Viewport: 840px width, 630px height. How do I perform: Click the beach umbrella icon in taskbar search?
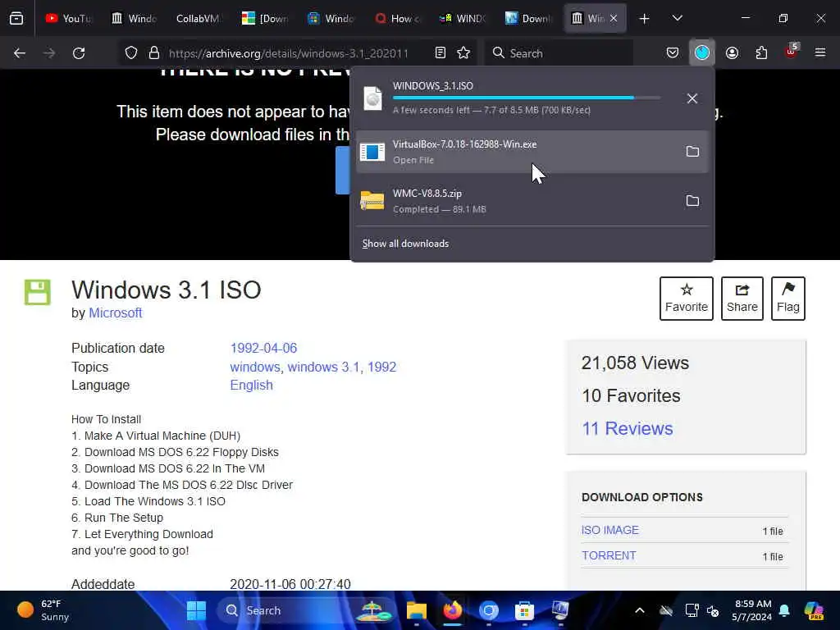[372, 610]
